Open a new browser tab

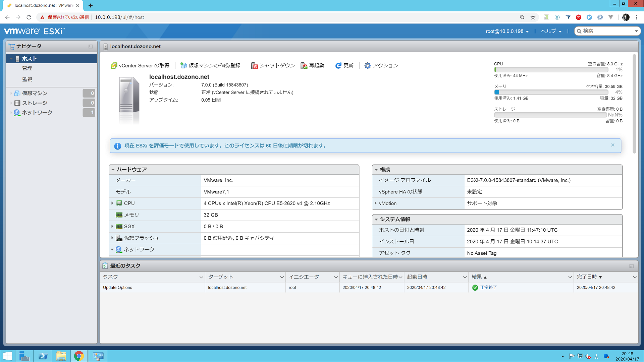click(91, 6)
